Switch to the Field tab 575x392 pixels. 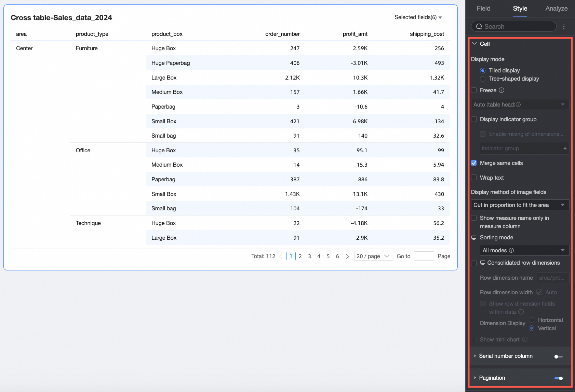[x=483, y=9]
